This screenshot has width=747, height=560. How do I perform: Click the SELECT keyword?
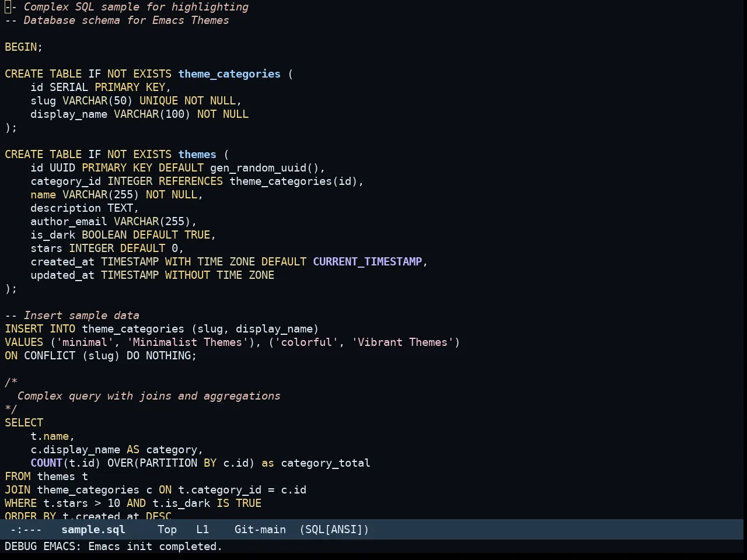[x=24, y=423]
